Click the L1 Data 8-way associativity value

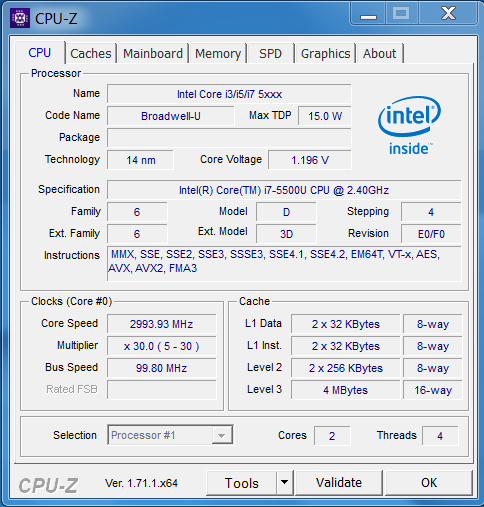(x=433, y=324)
